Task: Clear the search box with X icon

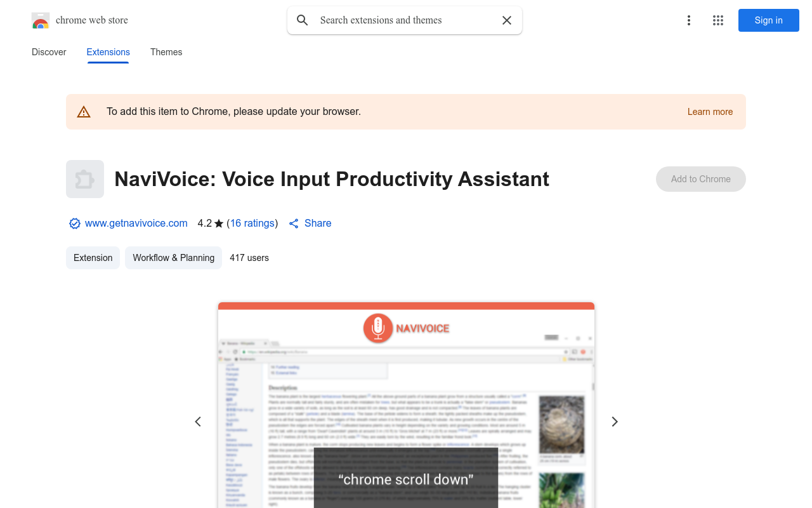Action: point(507,20)
